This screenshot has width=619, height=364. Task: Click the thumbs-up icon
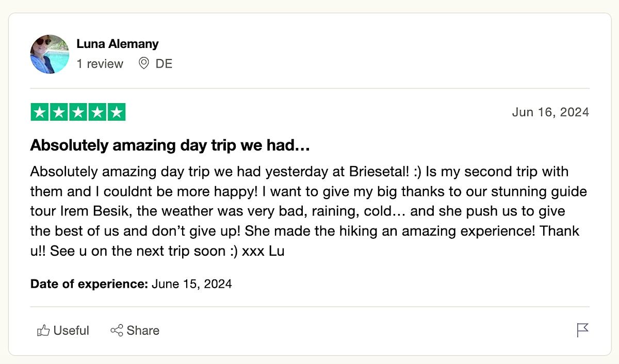43,330
